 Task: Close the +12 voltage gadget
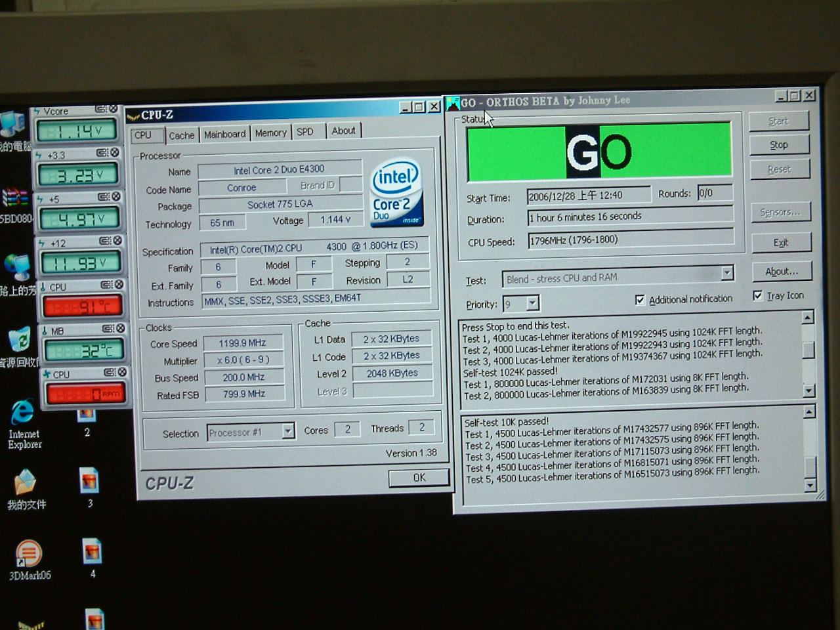click(x=117, y=241)
